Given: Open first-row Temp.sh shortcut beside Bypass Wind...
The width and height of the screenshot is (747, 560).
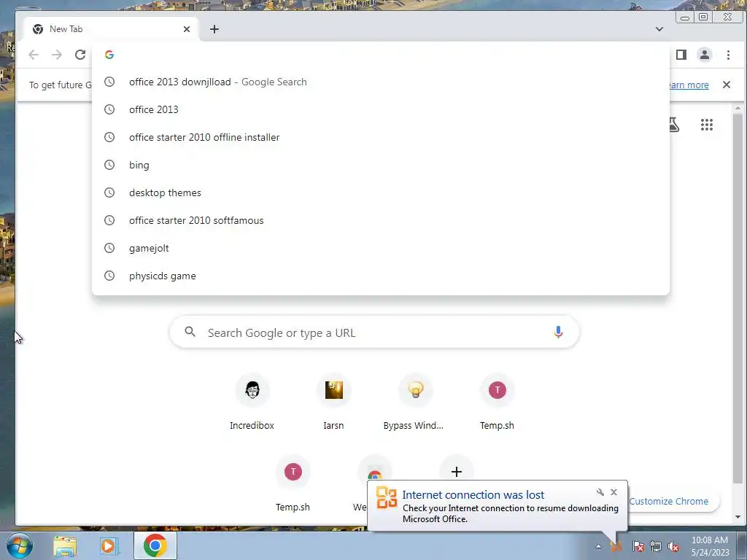Looking at the screenshot, I should click(497, 404).
